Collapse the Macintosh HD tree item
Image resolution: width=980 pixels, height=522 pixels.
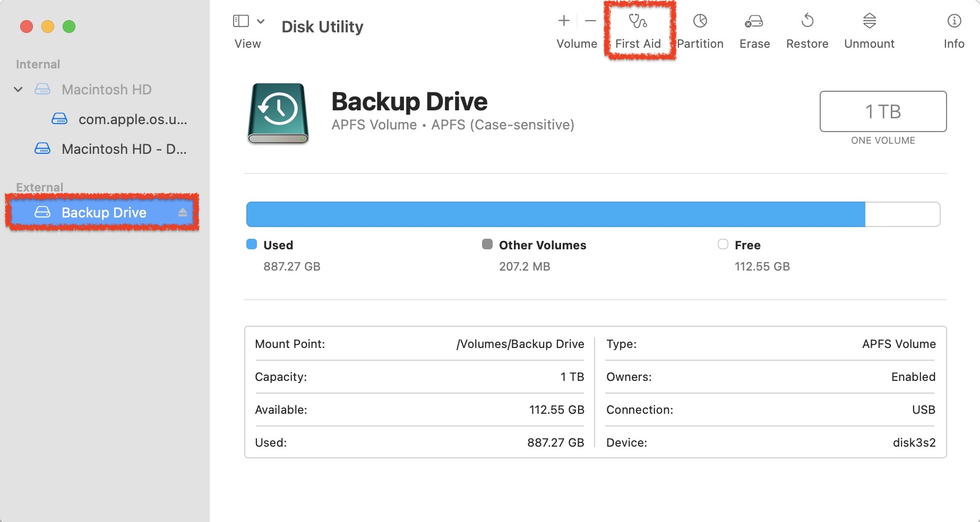pyautogui.click(x=18, y=89)
